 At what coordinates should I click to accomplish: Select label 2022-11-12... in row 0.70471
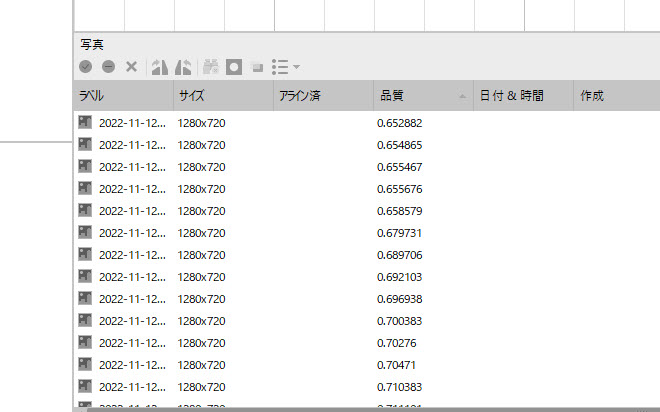pyautogui.click(x=132, y=365)
